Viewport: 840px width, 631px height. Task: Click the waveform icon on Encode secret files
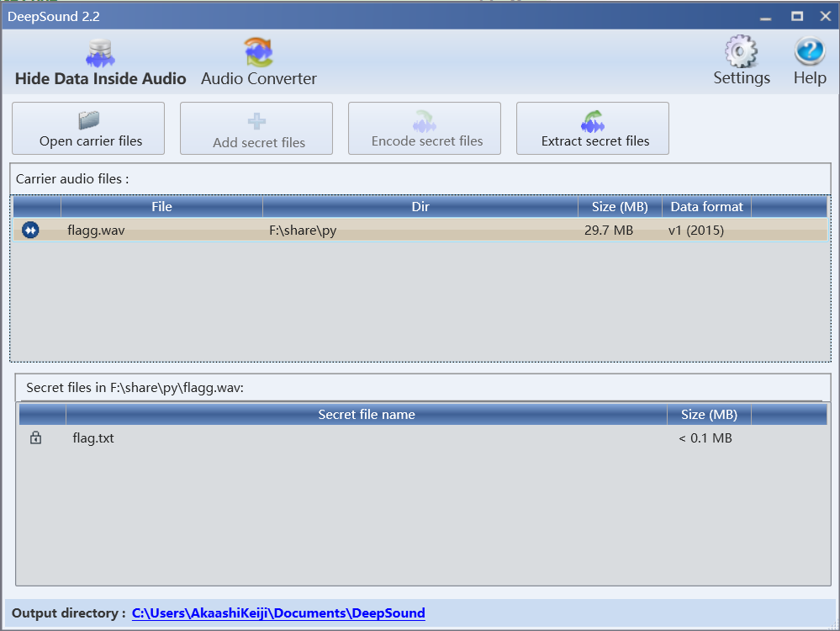coord(425,121)
